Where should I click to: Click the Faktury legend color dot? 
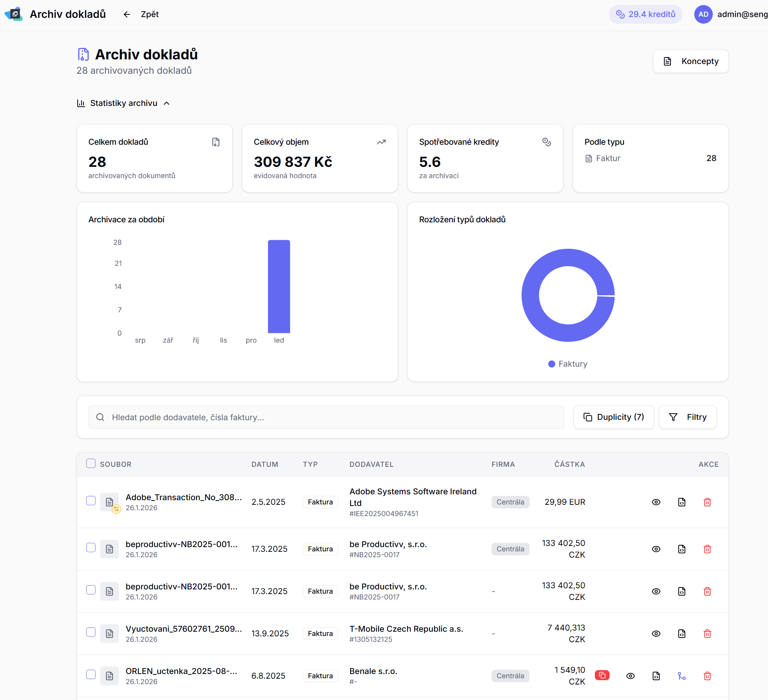point(551,364)
